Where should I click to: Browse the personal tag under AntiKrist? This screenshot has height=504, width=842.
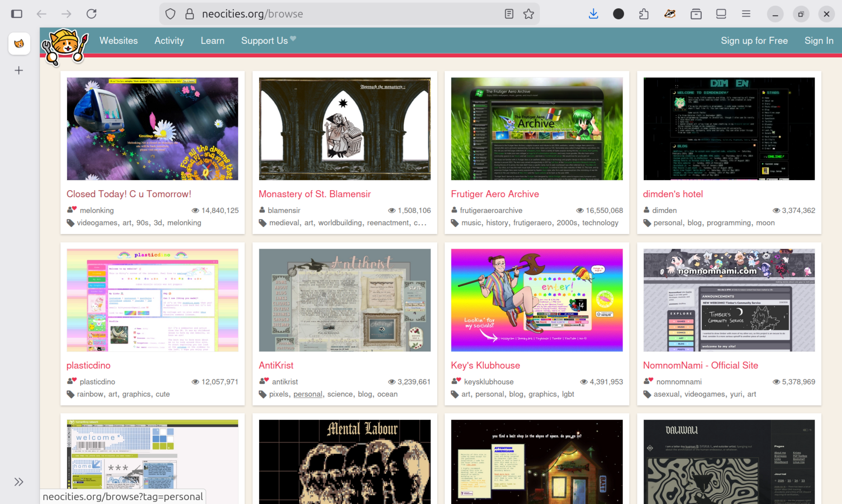[308, 394]
